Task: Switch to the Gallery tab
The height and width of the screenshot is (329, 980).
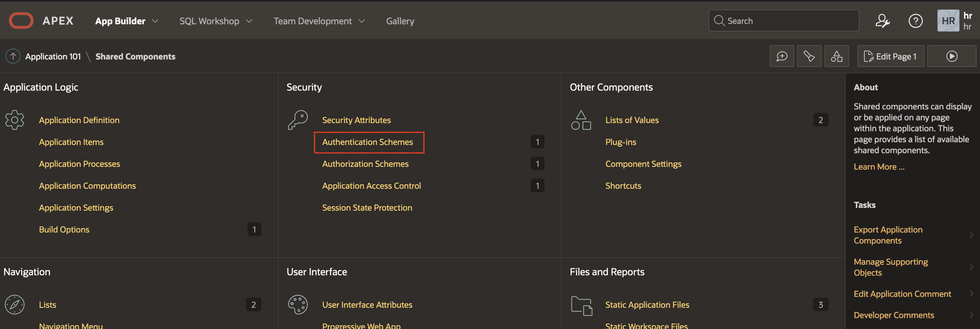Action: click(400, 21)
